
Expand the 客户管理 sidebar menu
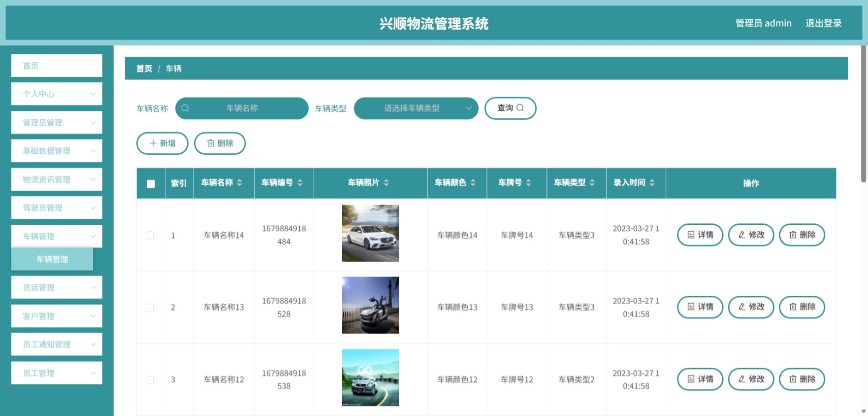click(x=57, y=316)
